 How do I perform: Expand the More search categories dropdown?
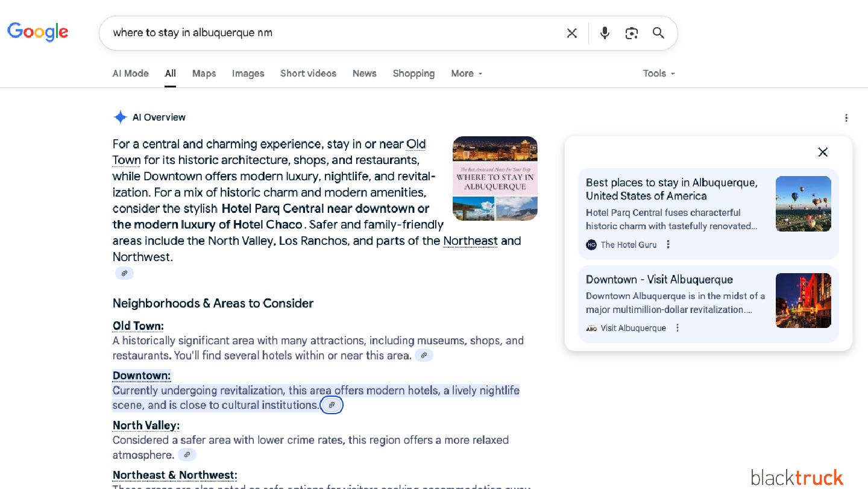pyautogui.click(x=467, y=74)
